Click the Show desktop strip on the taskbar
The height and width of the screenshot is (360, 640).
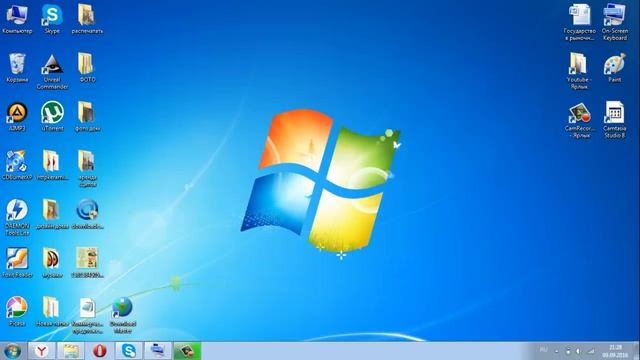coord(637,351)
